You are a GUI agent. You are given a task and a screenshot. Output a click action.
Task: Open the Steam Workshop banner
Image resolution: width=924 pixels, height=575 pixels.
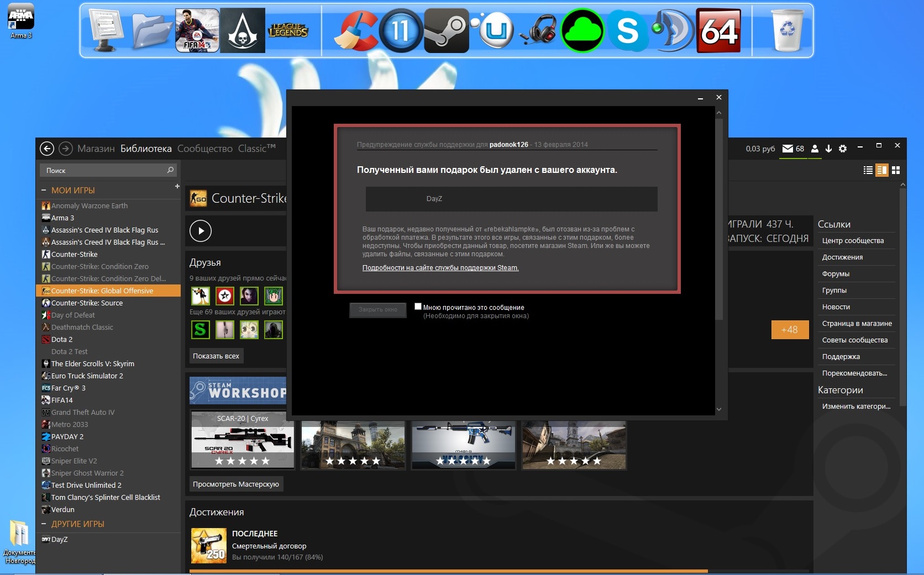pos(238,391)
